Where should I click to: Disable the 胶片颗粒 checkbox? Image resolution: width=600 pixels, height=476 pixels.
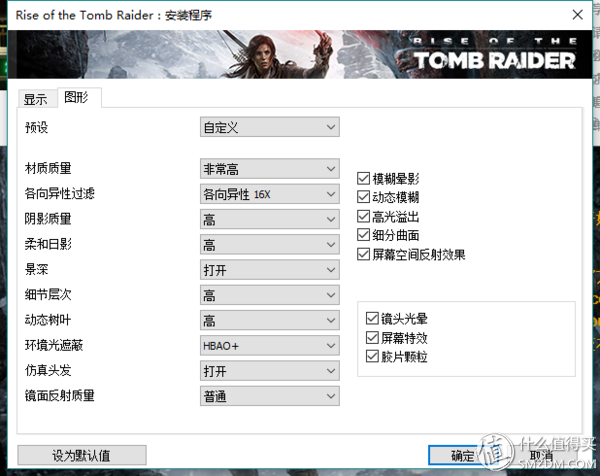[372, 356]
